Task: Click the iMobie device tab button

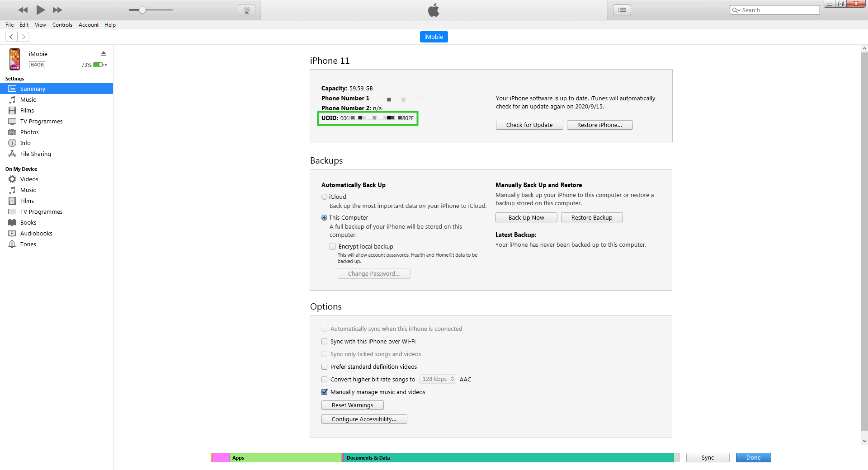Action: point(434,37)
